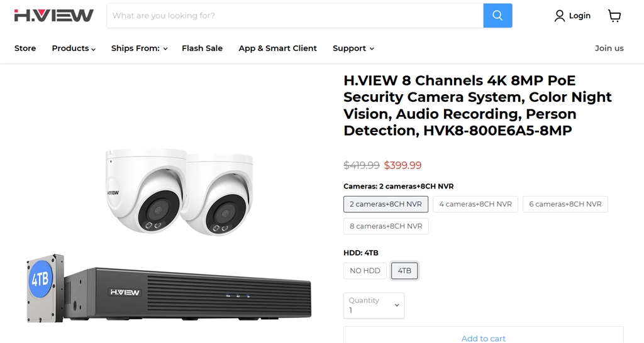Select the 2 cameras+8CH NVR option
Screen dimensions: 644x343
tap(386, 204)
